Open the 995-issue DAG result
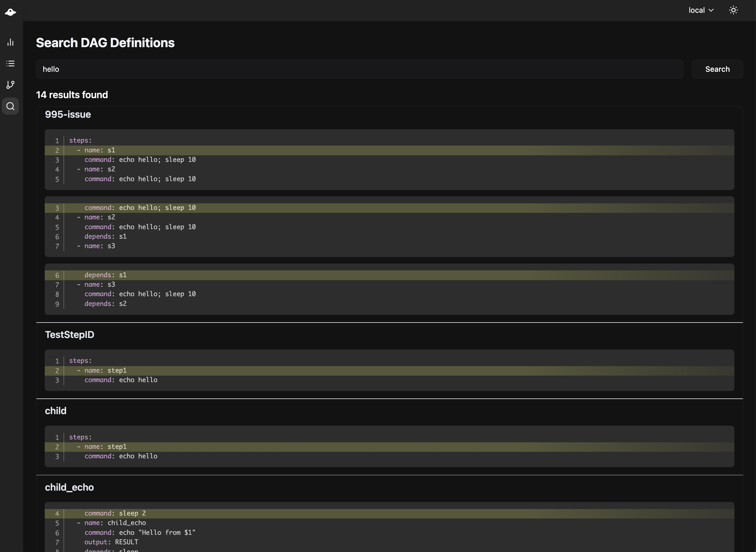 [68, 115]
